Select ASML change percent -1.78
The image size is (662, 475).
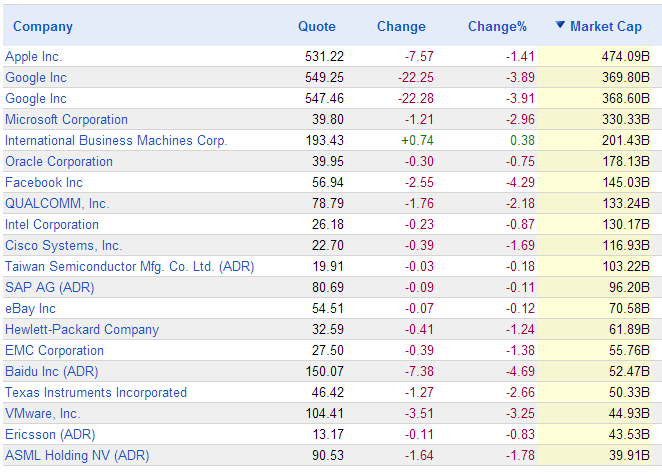tap(520, 456)
